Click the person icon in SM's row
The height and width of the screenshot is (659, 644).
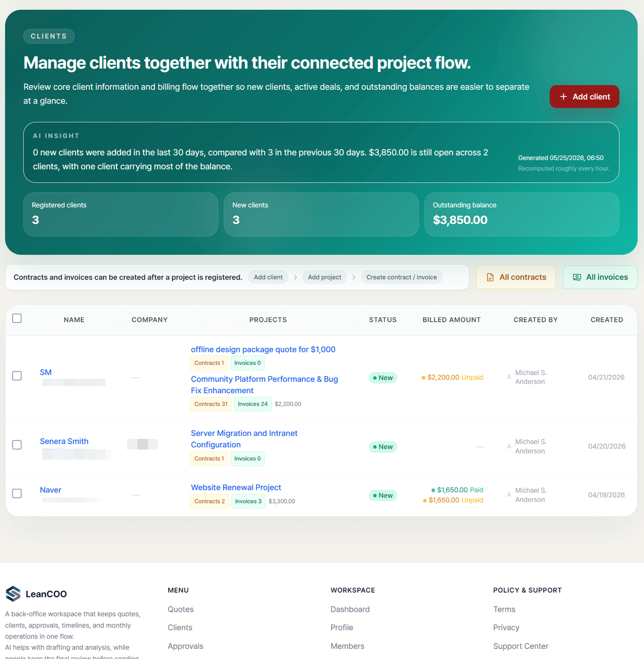coord(509,377)
